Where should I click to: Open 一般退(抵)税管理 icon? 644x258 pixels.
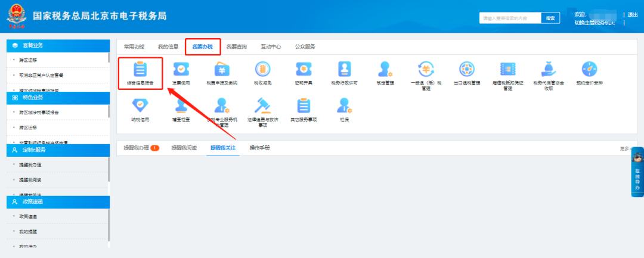(x=426, y=69)
